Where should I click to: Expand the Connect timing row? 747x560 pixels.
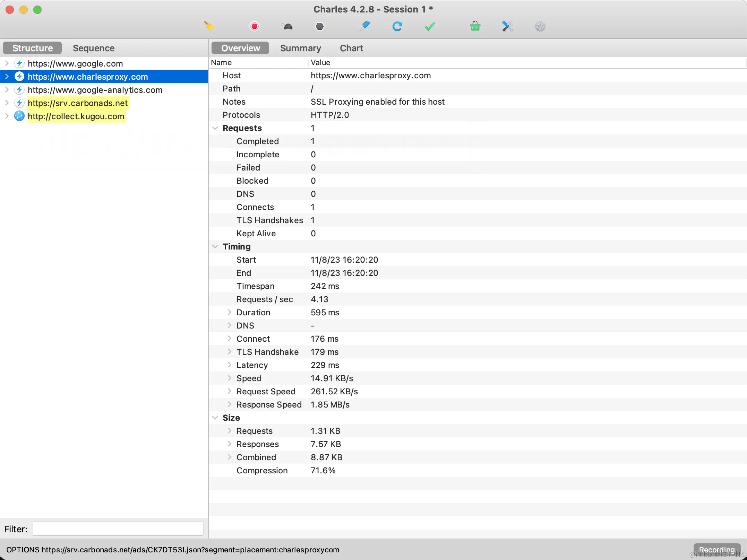229,339
